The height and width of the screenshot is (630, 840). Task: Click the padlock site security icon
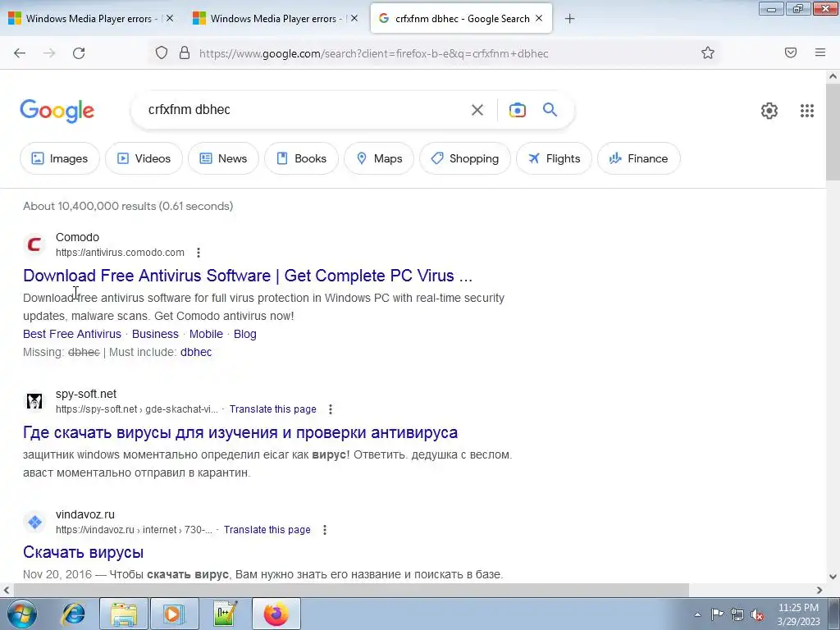pyautogui.click(x=185, y=52)
